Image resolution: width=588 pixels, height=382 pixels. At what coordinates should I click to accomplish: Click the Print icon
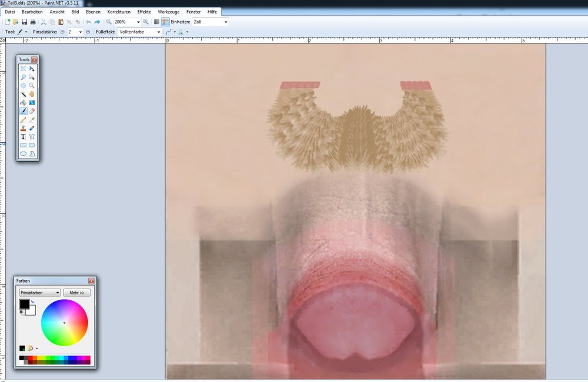pyautogui.click(x=33, y=22)
